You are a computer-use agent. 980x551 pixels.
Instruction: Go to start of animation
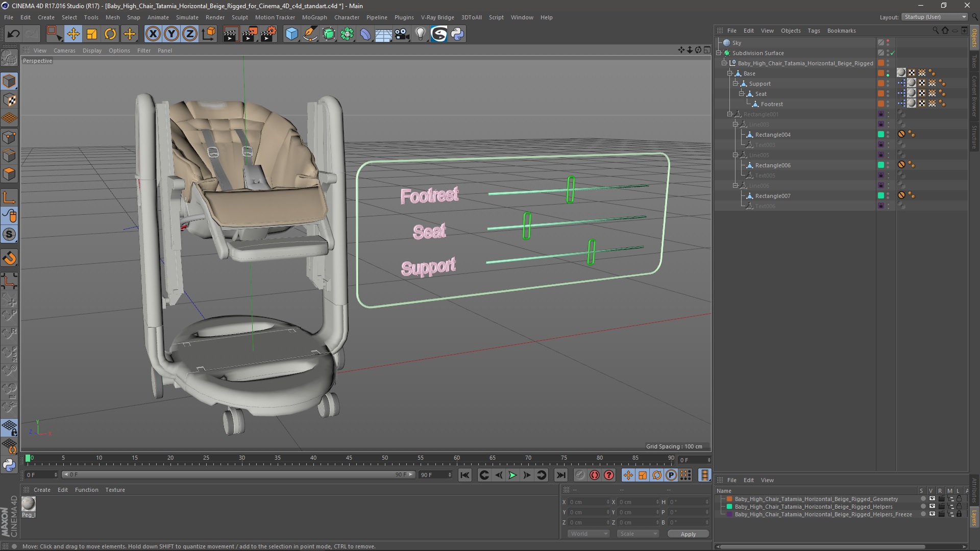pyautogui.click(x=464, y=475)
